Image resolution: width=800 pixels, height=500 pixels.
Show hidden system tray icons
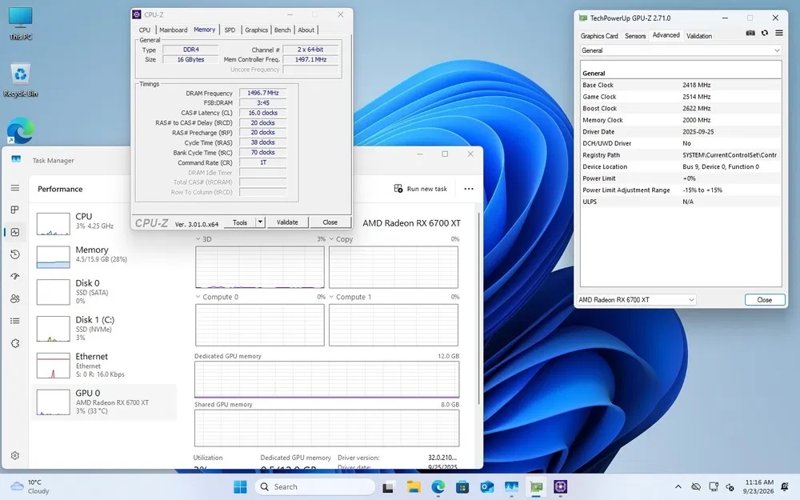click(678, 487)
